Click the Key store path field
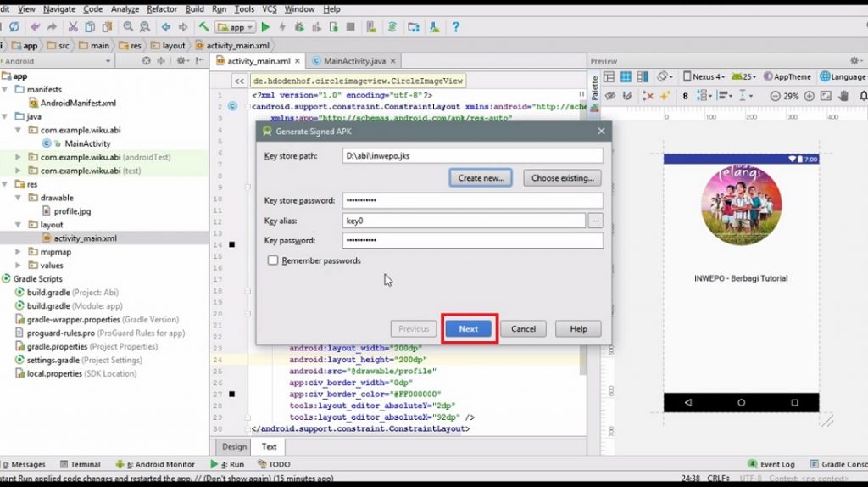 click(x=472, y=156)
